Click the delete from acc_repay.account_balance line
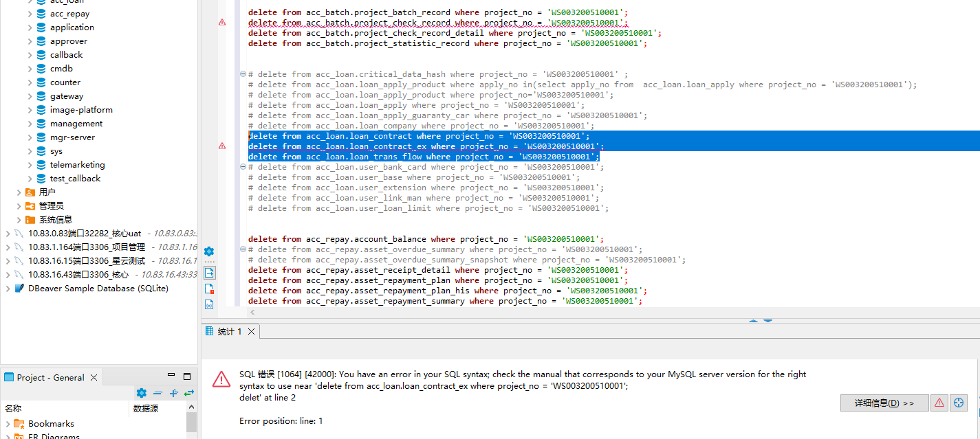The image size is (980, 439). pyautogui.click(x=426, y=239)
